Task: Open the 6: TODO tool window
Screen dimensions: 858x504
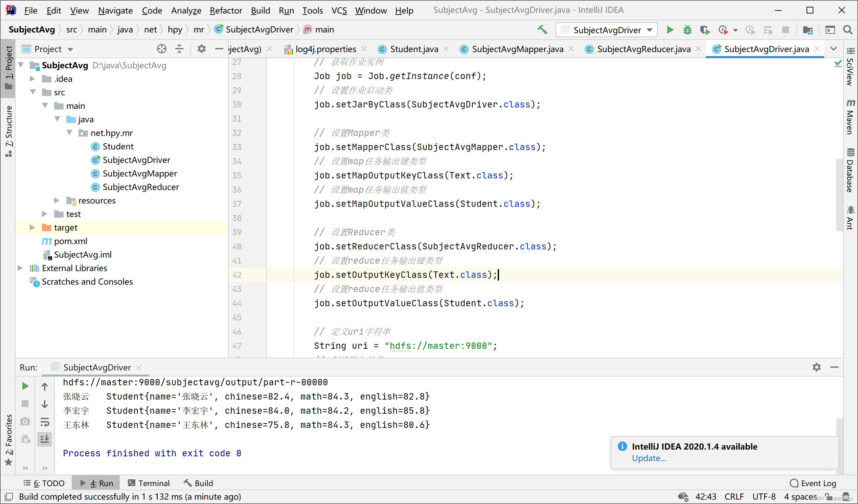Action: (44, 483)
